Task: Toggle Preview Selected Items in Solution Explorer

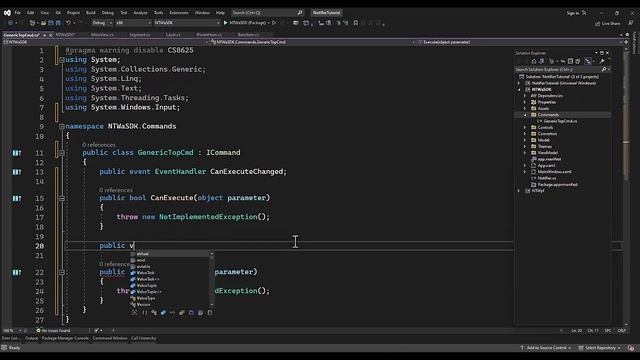Action: coord(588,61)
